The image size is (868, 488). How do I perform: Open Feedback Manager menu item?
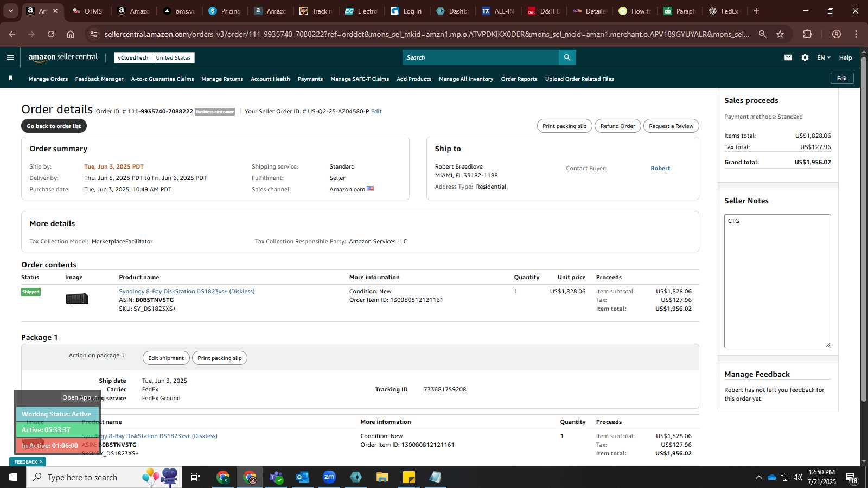[x=99, y=79]
